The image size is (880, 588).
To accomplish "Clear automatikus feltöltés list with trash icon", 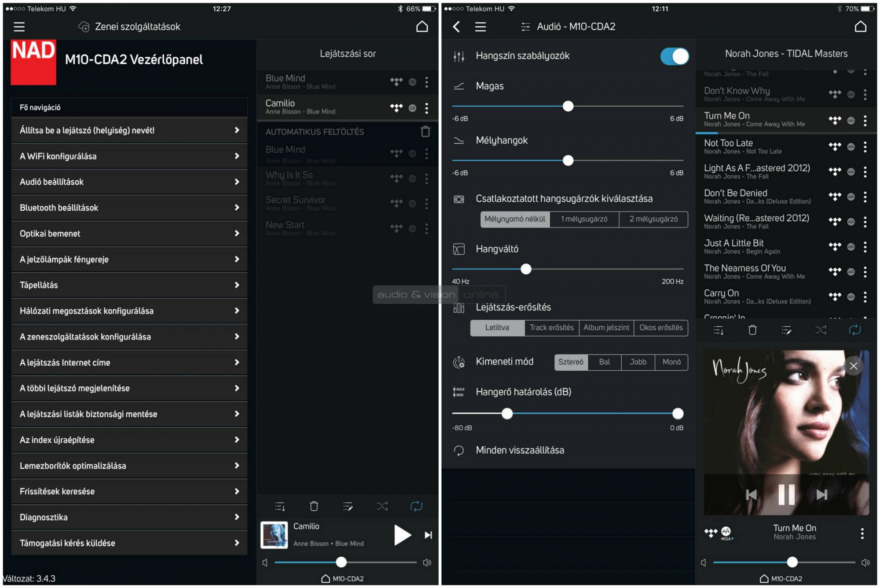I will click(425, 131).
